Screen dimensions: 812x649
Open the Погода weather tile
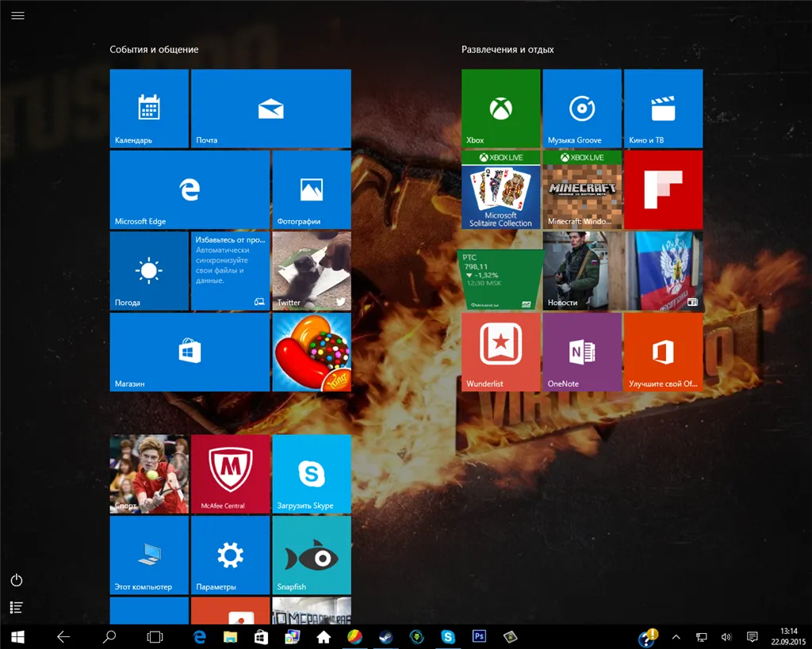click(149, 271)
